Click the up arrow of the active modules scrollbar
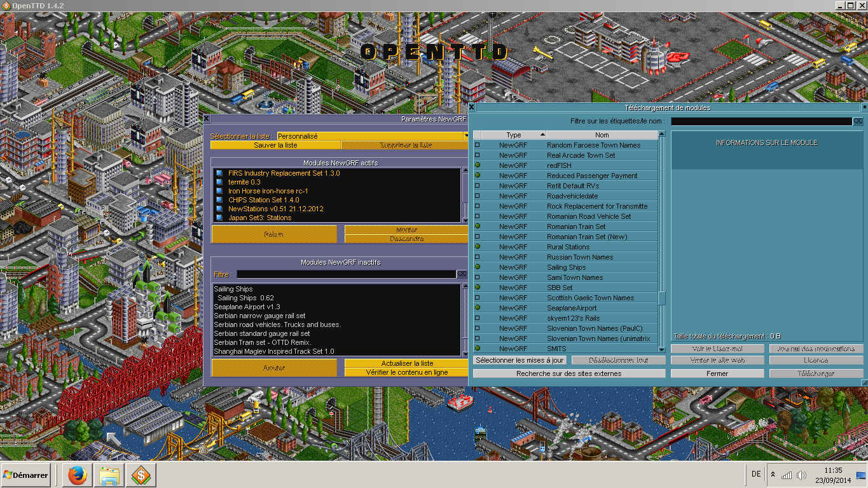The image size is (868, 488). tap(465, 171)
